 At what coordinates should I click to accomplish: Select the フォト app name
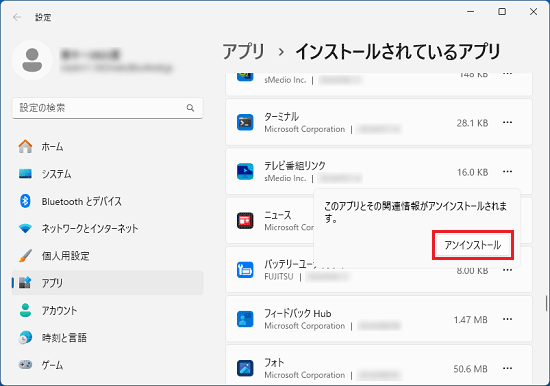(274, 362)
